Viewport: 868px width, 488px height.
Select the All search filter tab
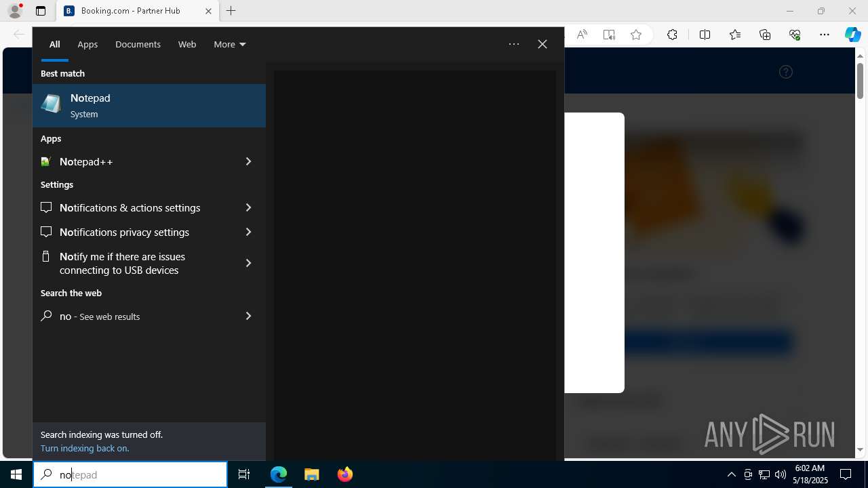54,44
